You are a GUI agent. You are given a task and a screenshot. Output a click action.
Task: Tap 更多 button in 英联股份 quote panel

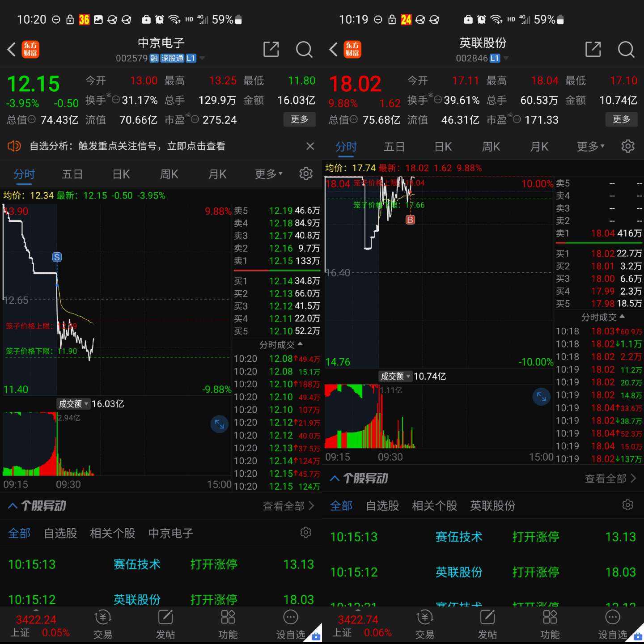pos(622,119)
